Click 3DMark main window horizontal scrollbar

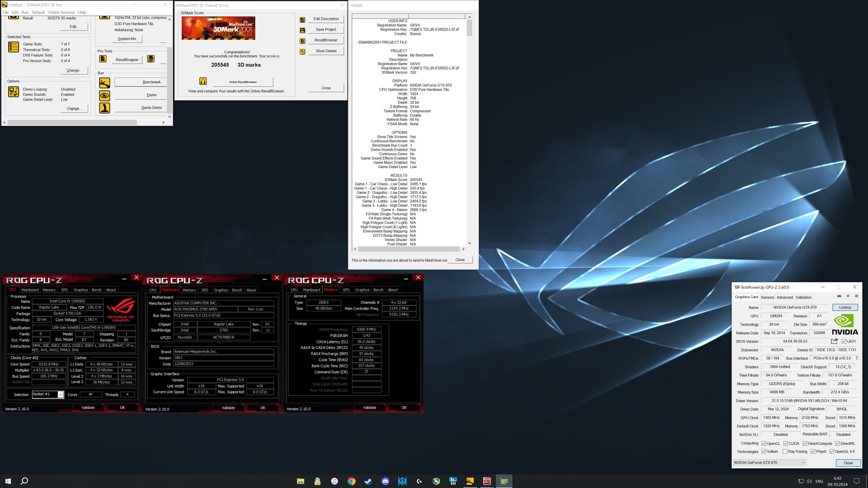[73, 122]
